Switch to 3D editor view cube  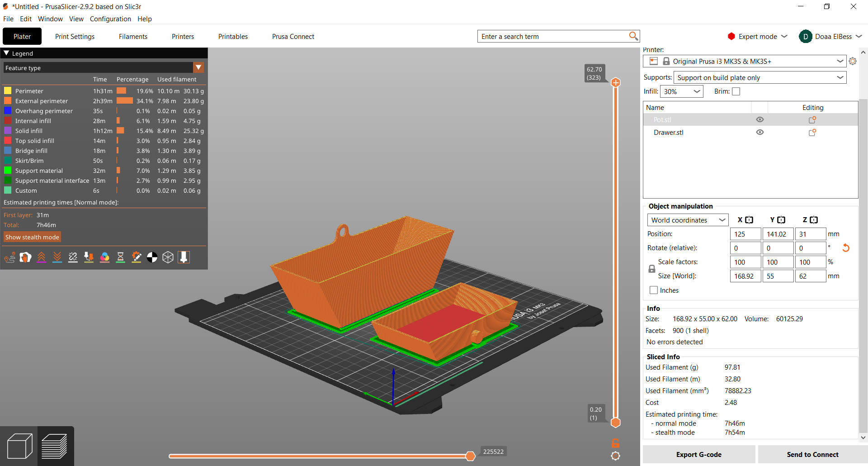19,446
